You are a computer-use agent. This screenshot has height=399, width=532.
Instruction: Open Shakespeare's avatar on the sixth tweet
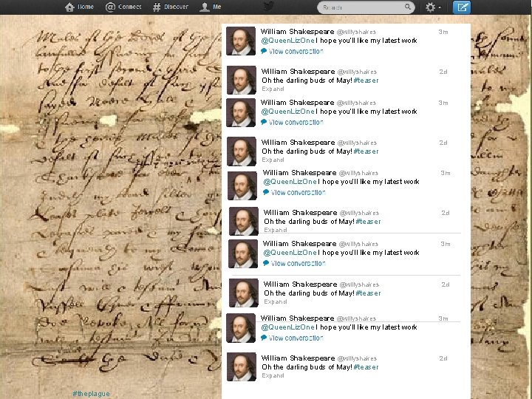(244, 221)
